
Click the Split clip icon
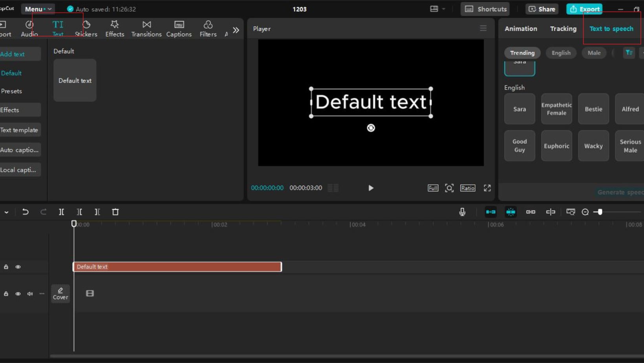click(x=62, y=212)
